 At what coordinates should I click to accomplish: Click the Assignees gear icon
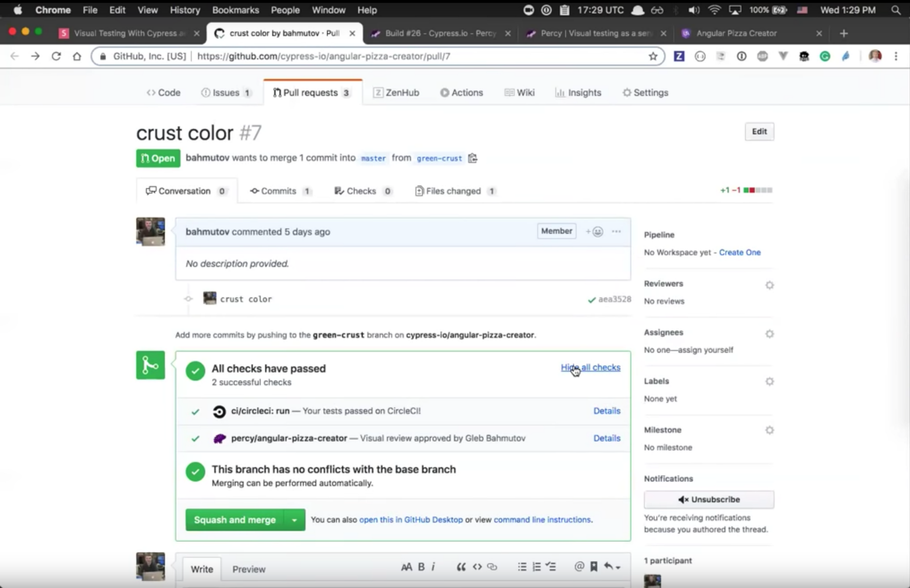click(x=770, y=334)
